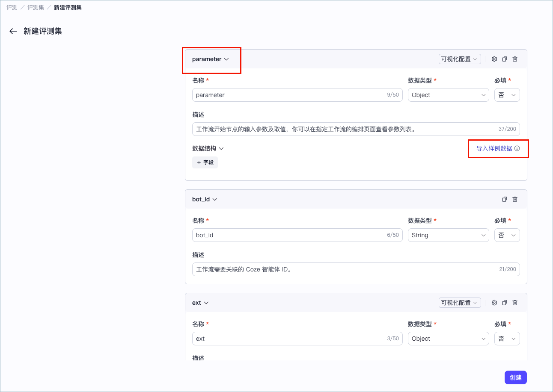
Task: Click the 创建 button
Action: 516,377
